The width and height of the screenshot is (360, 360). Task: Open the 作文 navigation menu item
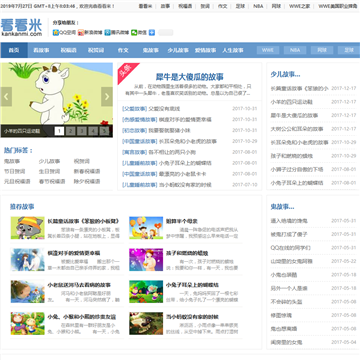[123, 50]
